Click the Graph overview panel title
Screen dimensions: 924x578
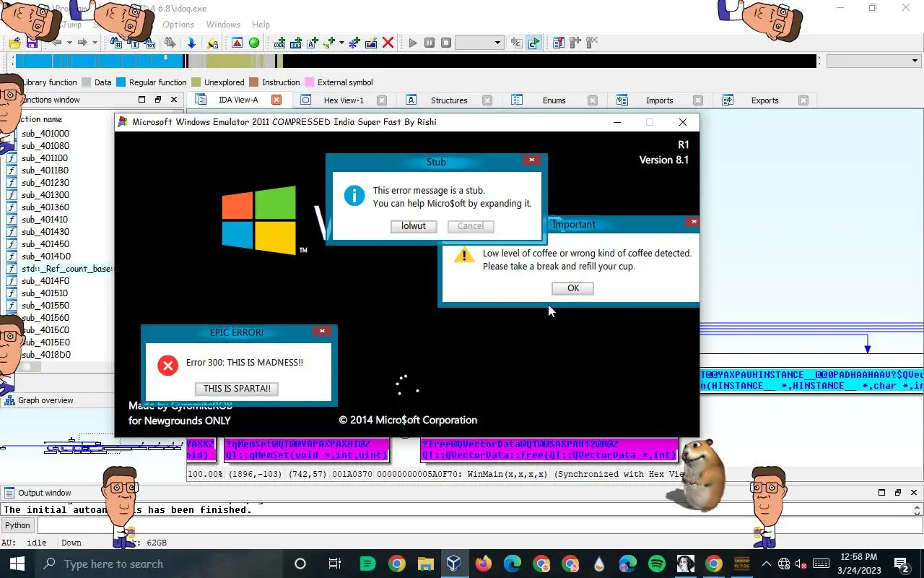tap(45, 400)
